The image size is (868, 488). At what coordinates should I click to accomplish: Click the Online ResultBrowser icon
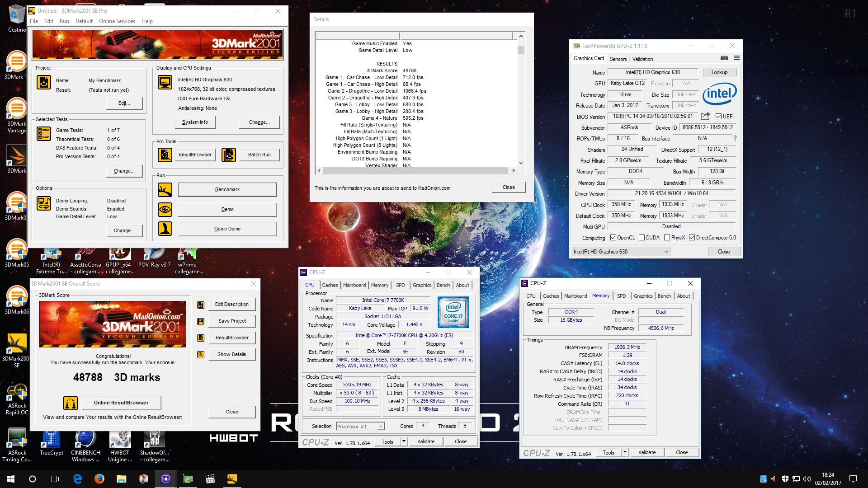(70, 403)
